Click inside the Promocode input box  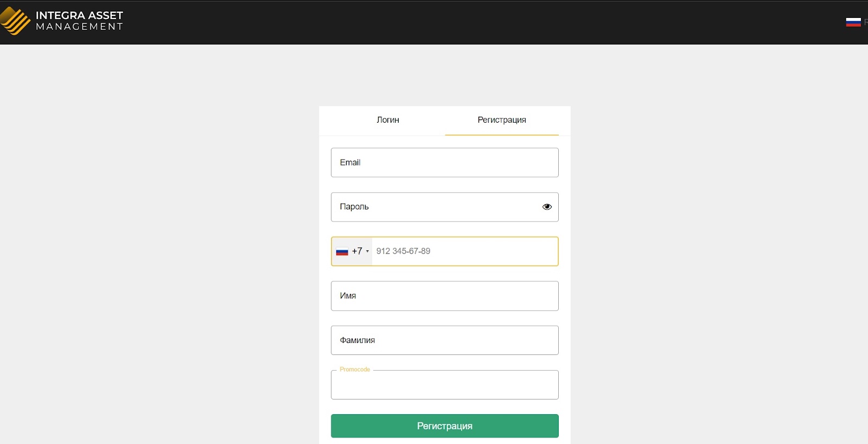click(445, 386)
